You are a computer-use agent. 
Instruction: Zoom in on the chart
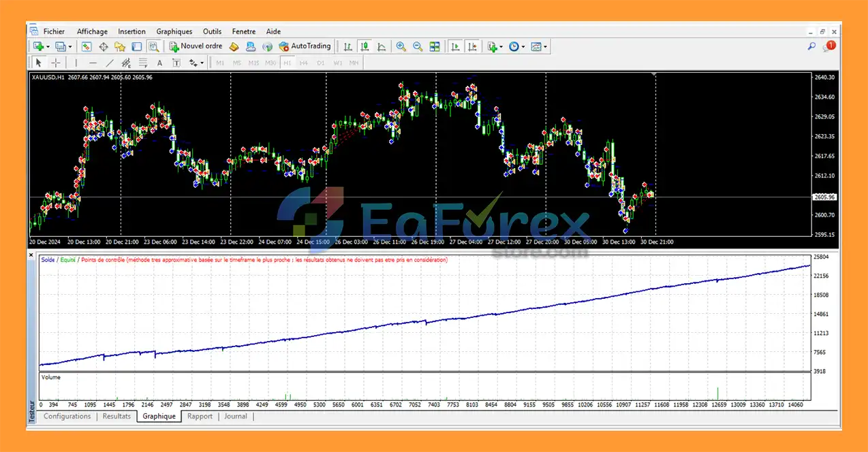point(401,46)
